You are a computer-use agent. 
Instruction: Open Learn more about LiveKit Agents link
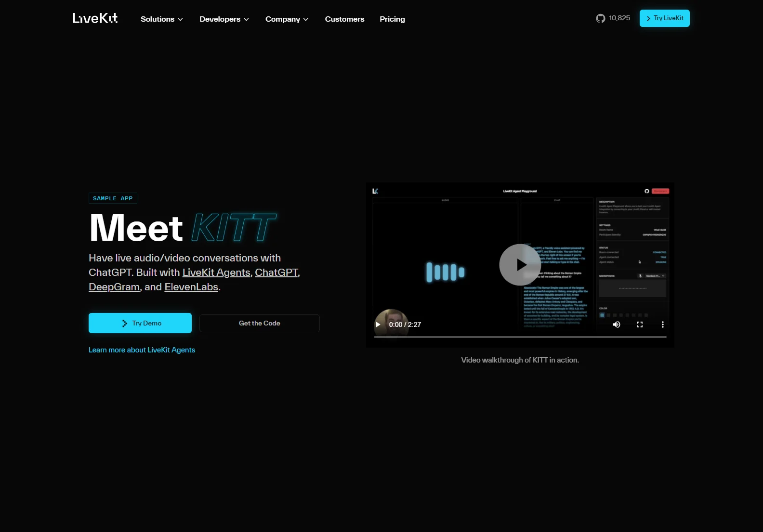click(142, 350)
